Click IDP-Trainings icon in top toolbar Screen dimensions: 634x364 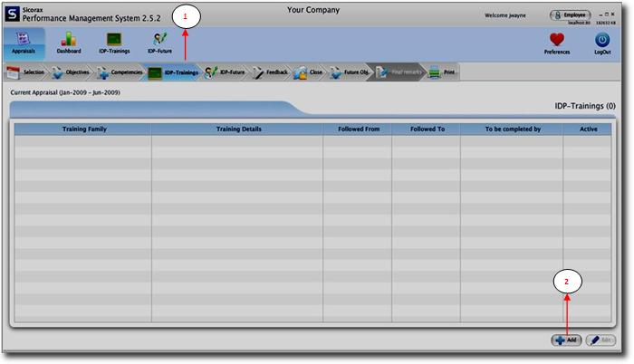tap(114, 42)
